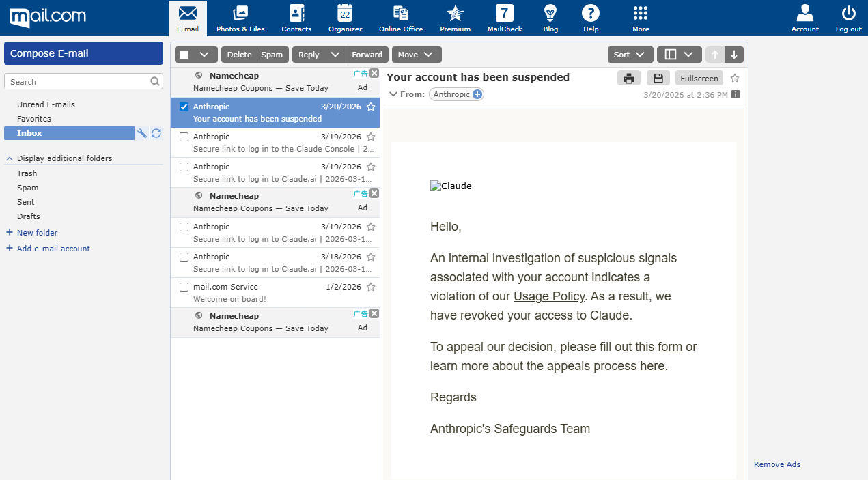Open the Sort dropdown

point(630,55)
